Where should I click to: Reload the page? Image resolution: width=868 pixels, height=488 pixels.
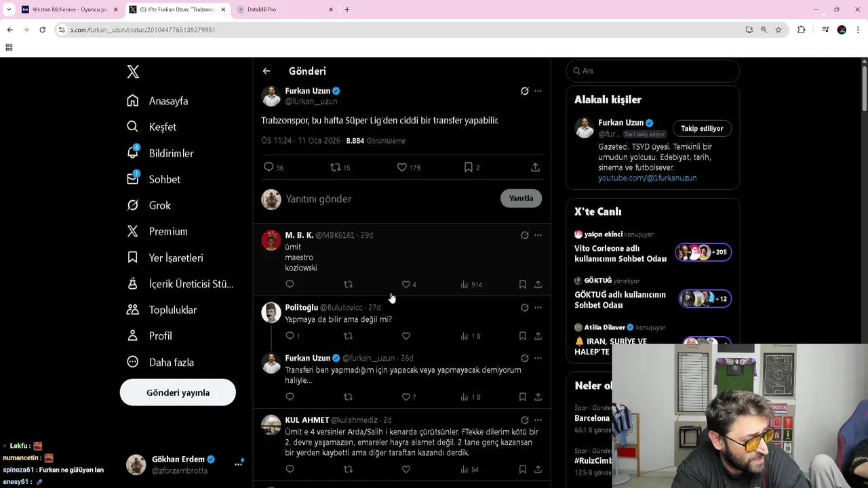tap(42, 30)
